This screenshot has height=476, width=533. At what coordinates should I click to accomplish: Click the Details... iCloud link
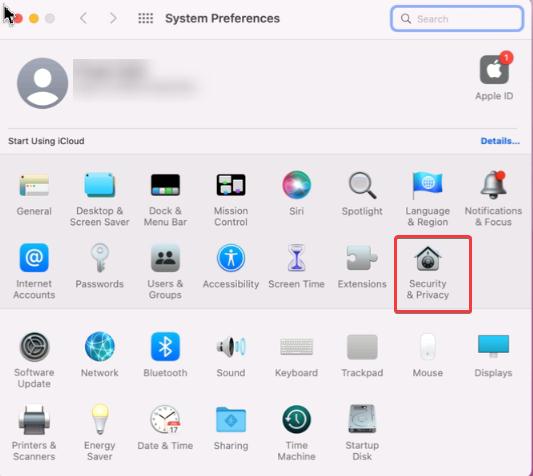click(x=500, y=141)
